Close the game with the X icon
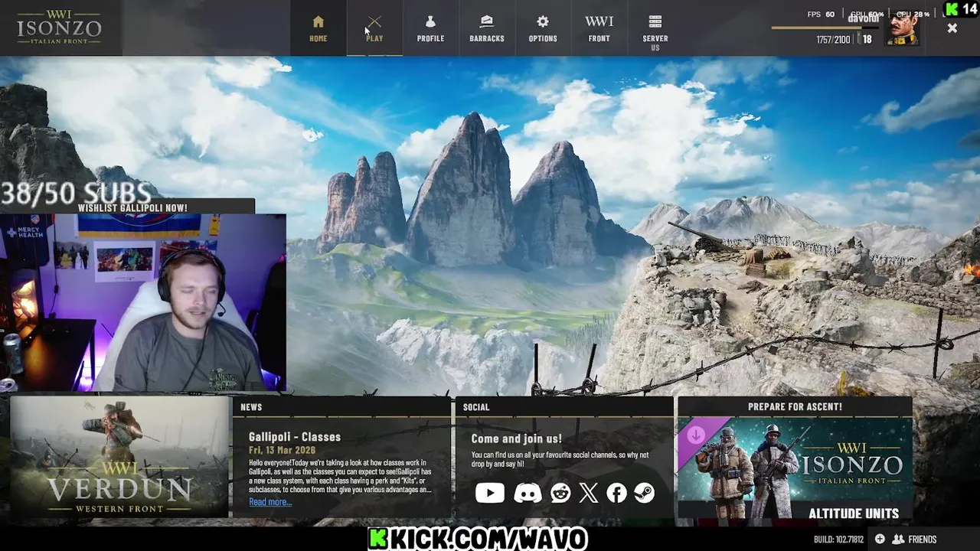This screenshot has width=980, height=551. pos(952,28)
